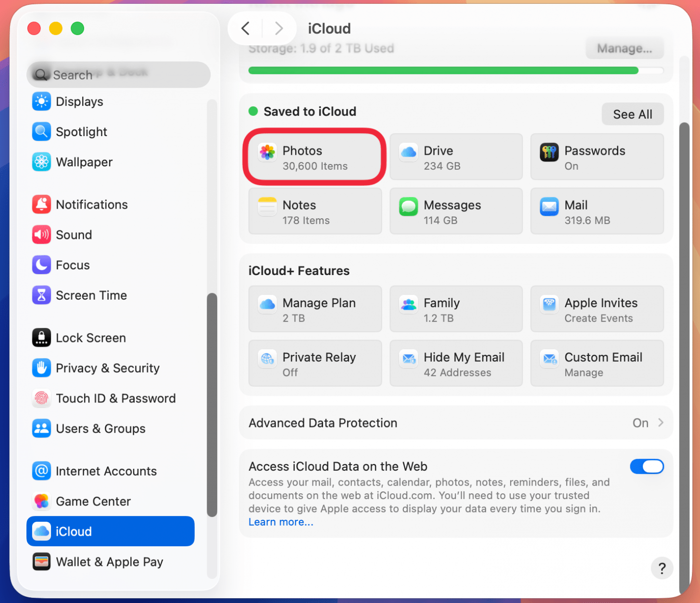
Task: Select Privacy & Security in the sidebar
Action: 107,368
